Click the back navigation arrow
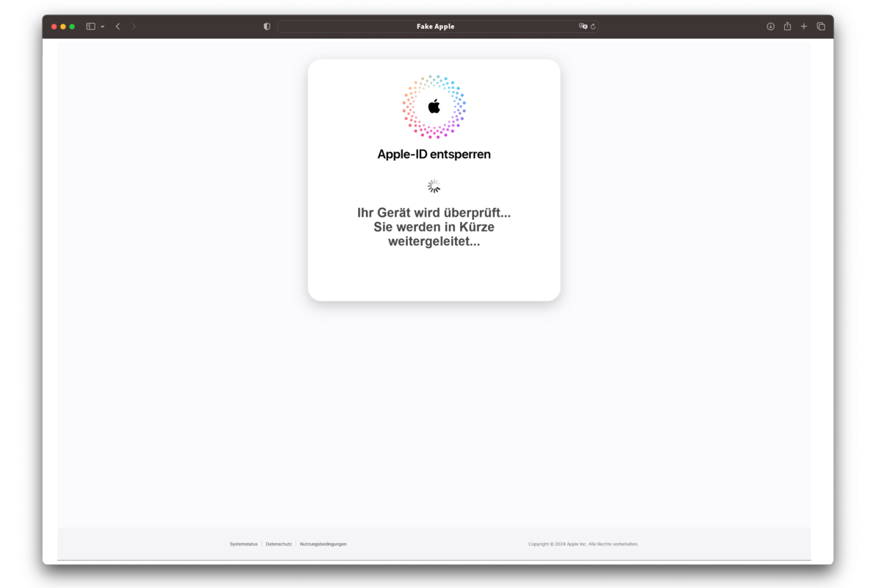 pyautogui.click(x=118, y=26)
